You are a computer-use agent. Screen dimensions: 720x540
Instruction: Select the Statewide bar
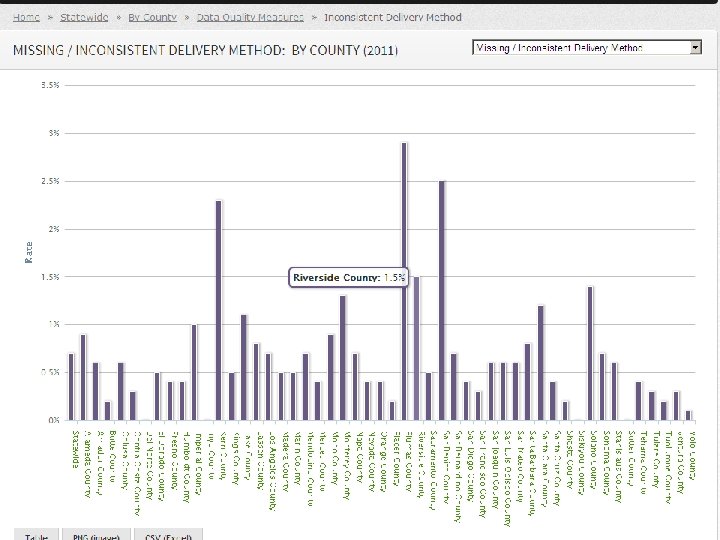(71, 387)
